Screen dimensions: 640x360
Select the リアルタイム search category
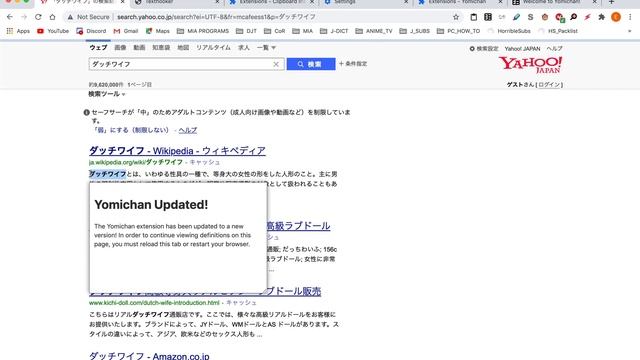(x=213, y=48)
